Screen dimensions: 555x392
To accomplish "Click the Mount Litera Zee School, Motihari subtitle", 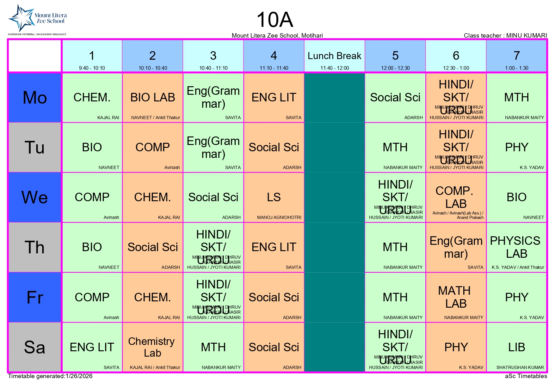I will click(277, 35).
